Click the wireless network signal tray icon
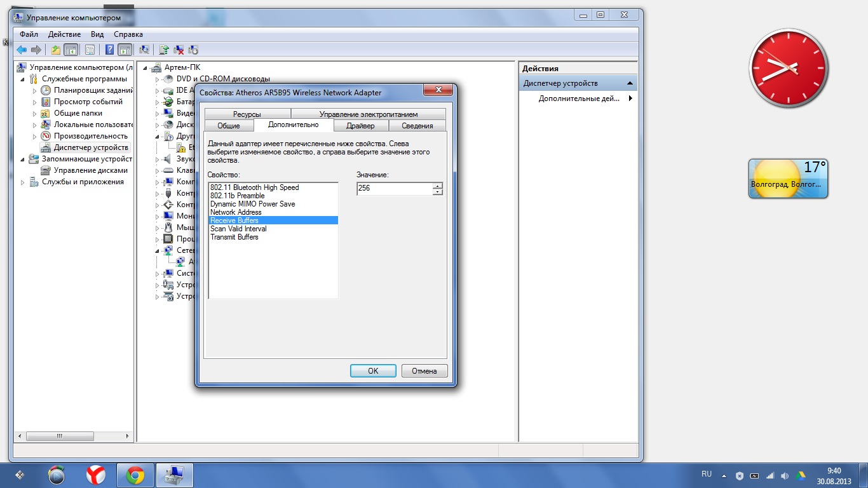 (x=770, y=475)
